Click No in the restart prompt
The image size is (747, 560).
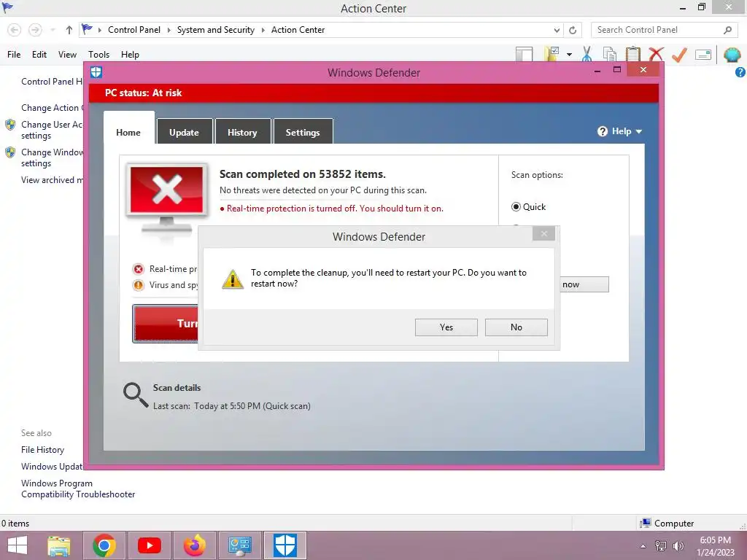(x=516, y=327)
